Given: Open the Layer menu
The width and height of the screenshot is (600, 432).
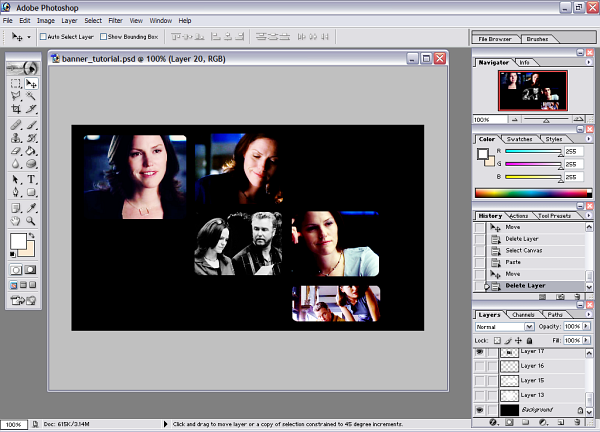Looking at the screenshot, I should click(69, 21).
